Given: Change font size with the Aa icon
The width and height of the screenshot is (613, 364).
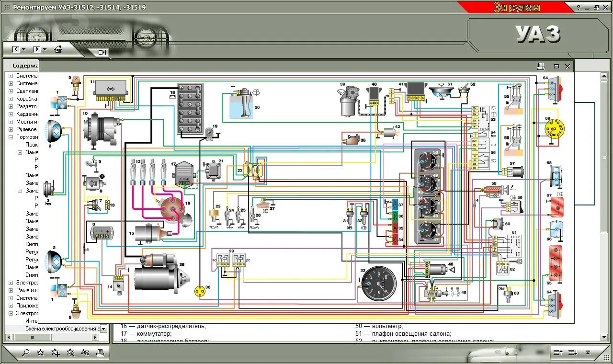Looking at the screenshot, I should pos(85,353).
